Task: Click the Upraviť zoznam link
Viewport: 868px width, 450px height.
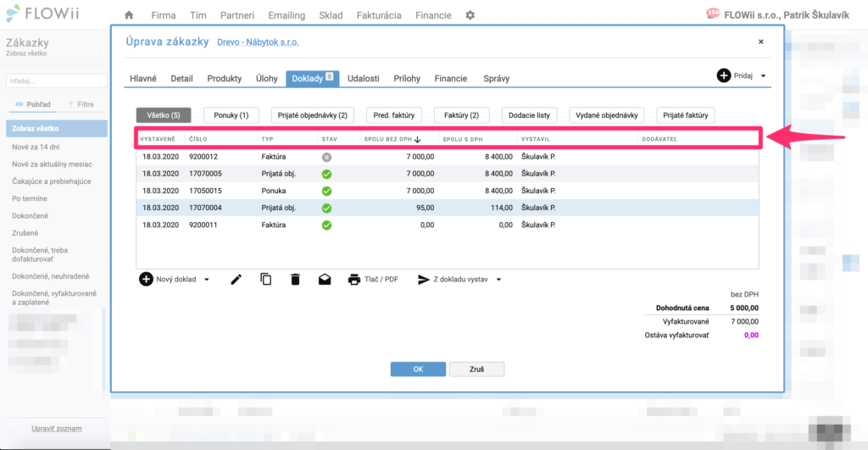Action: tap(57, 429)
